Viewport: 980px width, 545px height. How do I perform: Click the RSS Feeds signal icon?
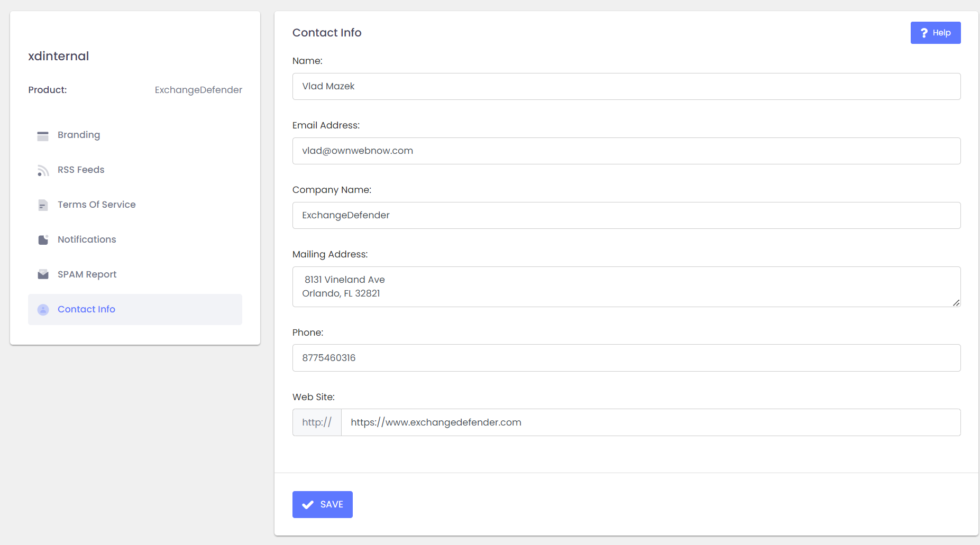(43, 170)
